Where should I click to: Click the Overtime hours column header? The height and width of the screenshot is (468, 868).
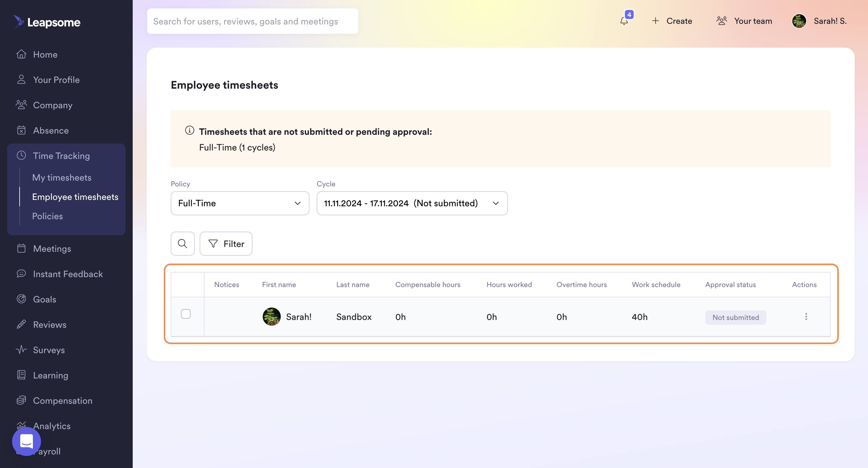click(581, 285)
